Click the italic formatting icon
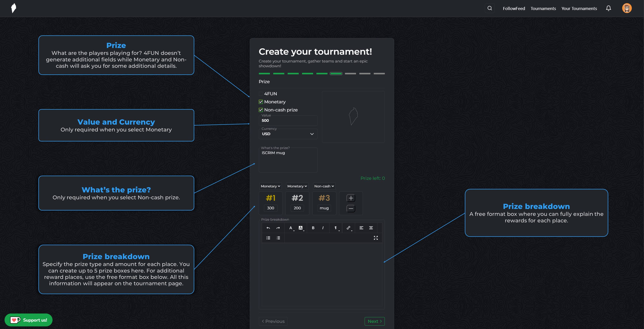The width and height of the screenshot is (644, 329). 323,228
